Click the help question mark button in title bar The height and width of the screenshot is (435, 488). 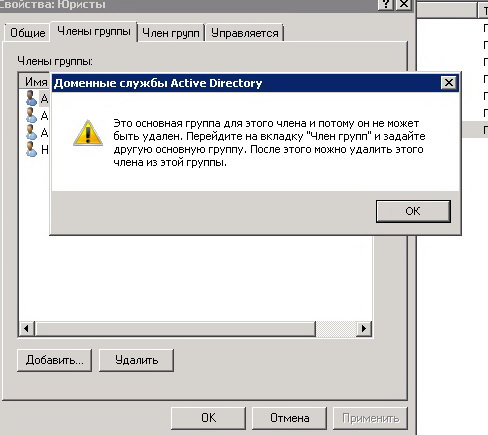click(x=386, y=5)
